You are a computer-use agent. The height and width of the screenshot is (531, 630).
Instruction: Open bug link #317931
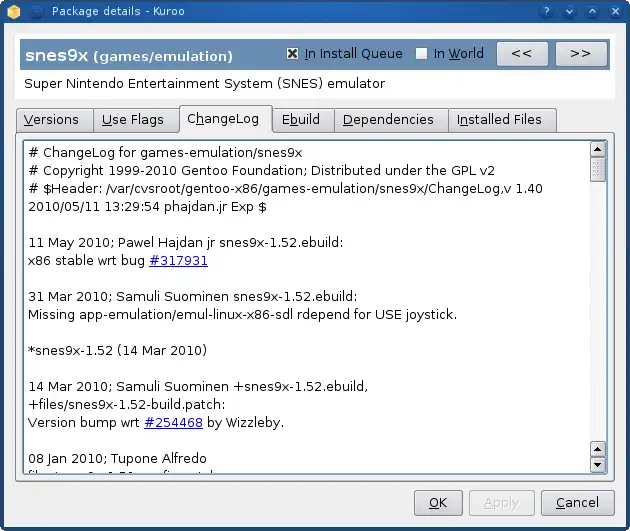pos(178,261)
